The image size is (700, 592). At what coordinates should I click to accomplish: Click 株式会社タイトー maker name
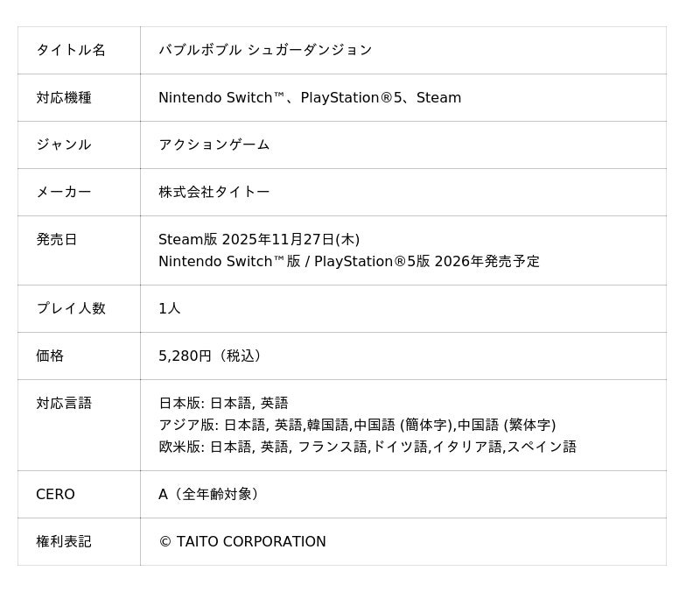(x=214, y=192)
